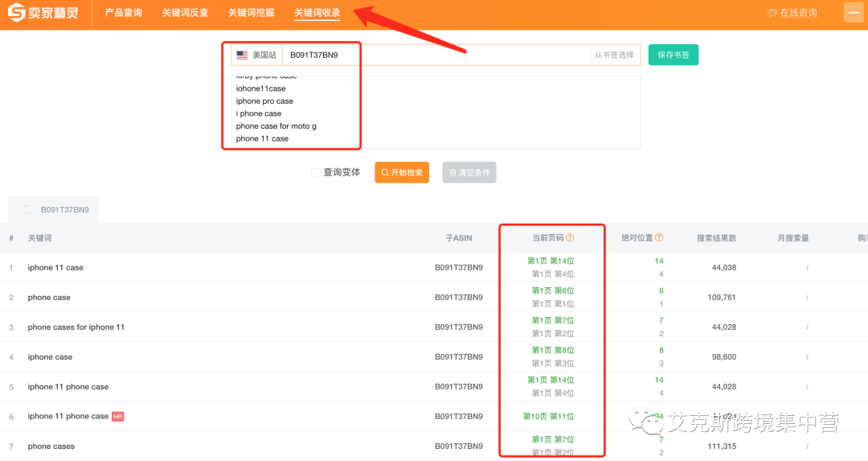Open the 从书签选择 bookmark picker
Viewport: 868px width, 461px height.
[614, 55]
